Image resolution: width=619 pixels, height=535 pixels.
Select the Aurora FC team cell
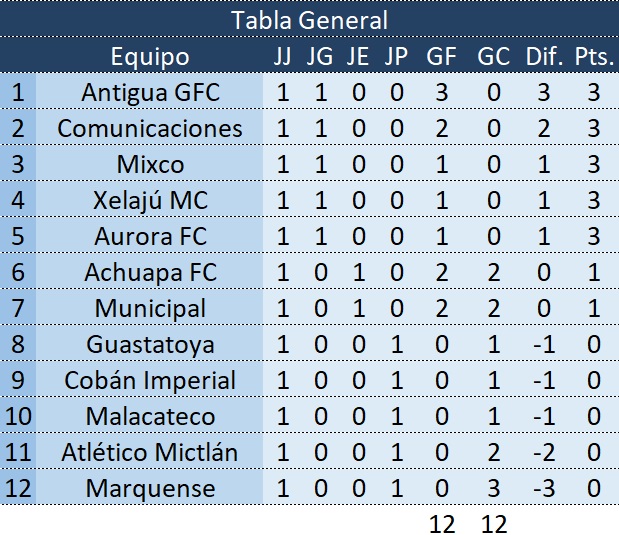[150, 236]
